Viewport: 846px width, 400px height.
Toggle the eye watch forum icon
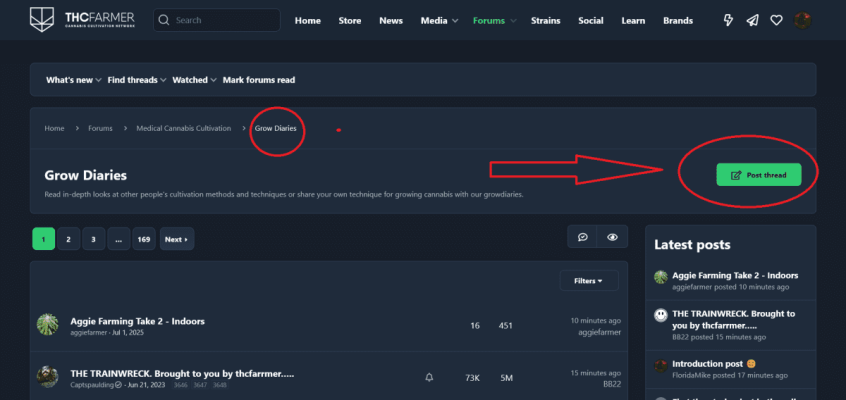coord(612,237)
